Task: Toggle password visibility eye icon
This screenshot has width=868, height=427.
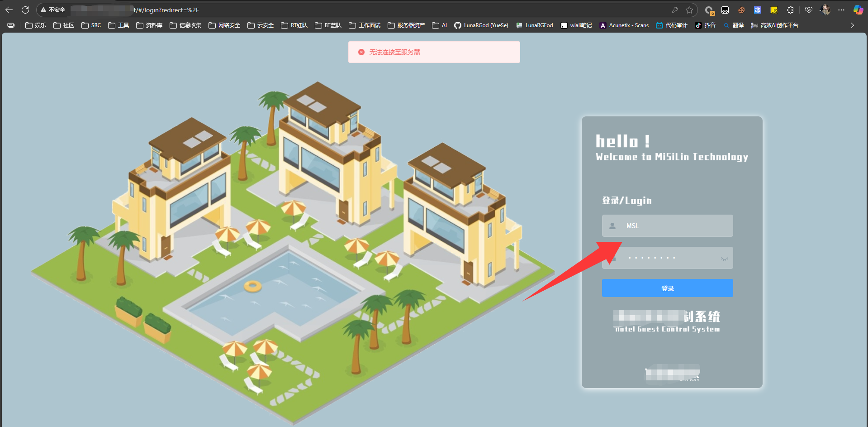Action: tap(724, 259)
